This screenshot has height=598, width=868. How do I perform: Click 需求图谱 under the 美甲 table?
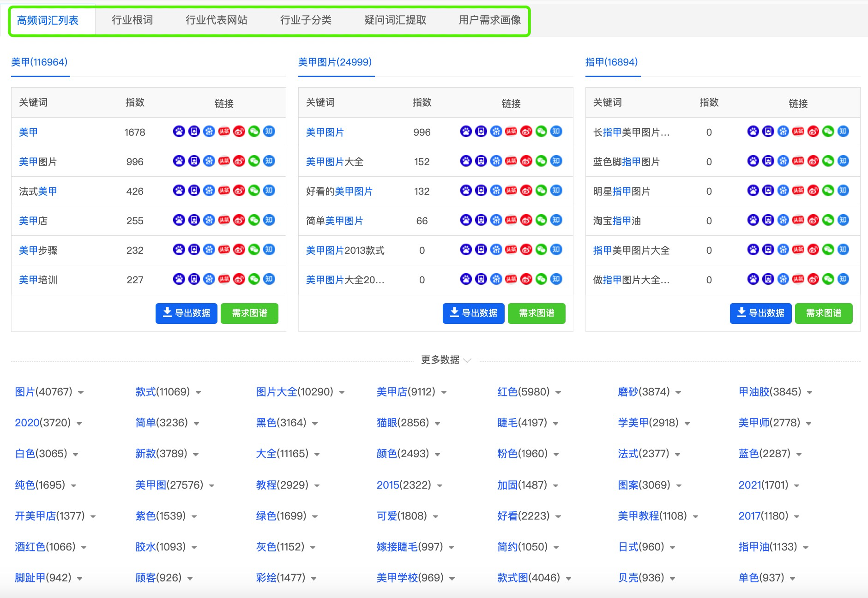(x=249, y=313)
